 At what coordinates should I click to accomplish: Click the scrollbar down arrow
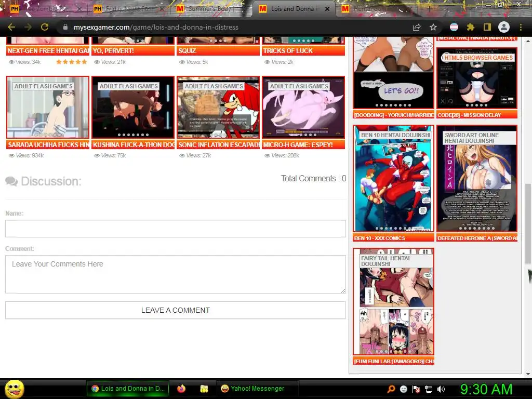528,374
